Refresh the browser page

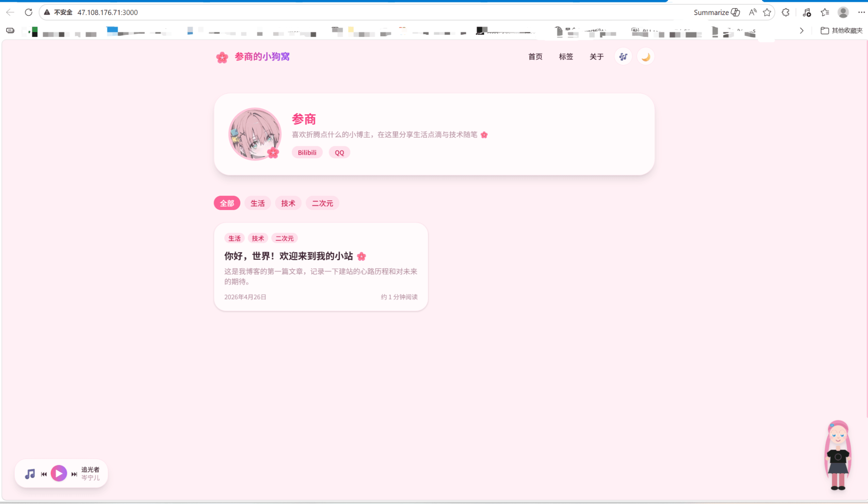point(29,12)
